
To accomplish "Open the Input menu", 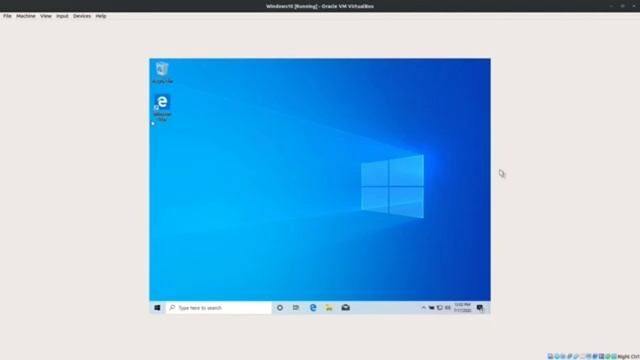I will [62, 16].
